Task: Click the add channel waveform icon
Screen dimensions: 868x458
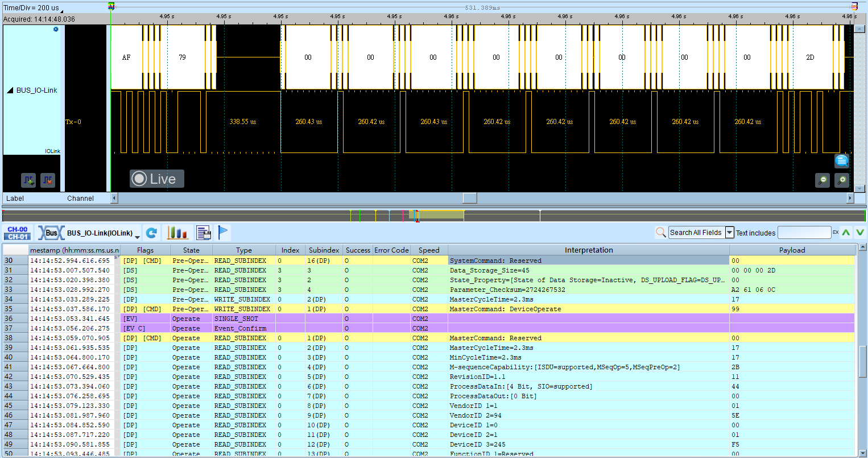Action: click(28, 180)
